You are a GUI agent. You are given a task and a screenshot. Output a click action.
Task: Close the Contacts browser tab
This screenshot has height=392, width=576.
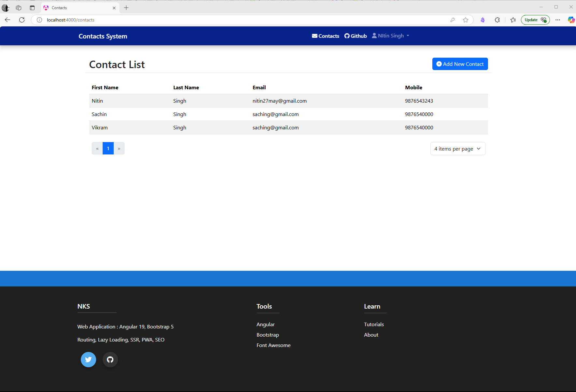[114, 8]
